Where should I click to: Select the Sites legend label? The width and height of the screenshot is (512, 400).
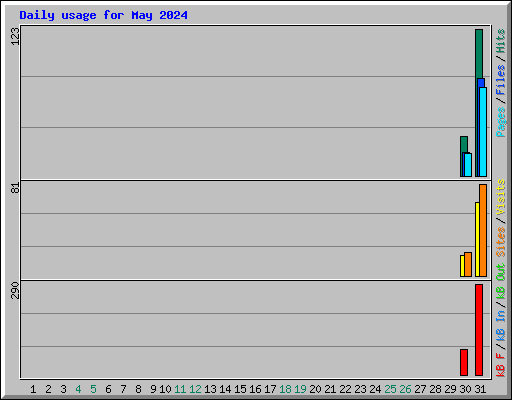point(501,242)
